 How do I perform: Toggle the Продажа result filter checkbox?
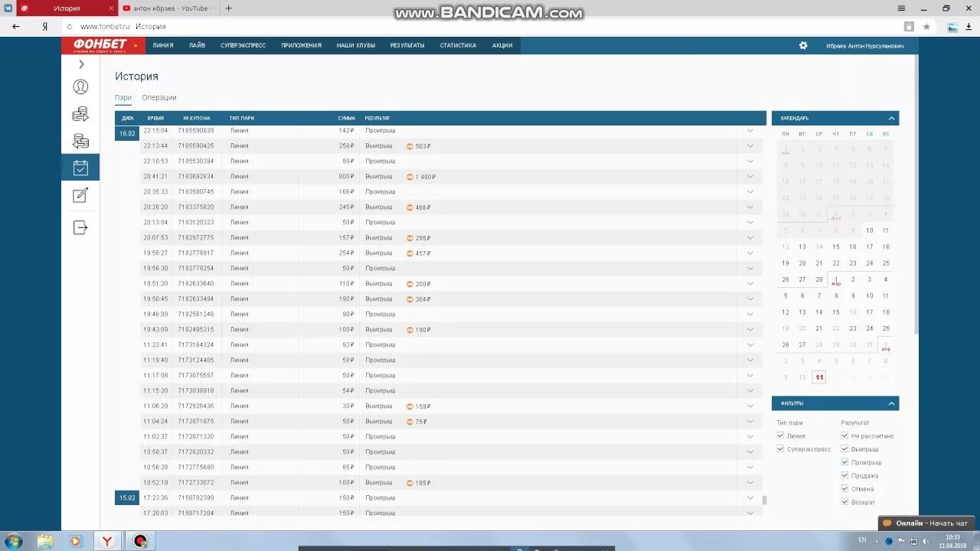(x=844, y=475)
